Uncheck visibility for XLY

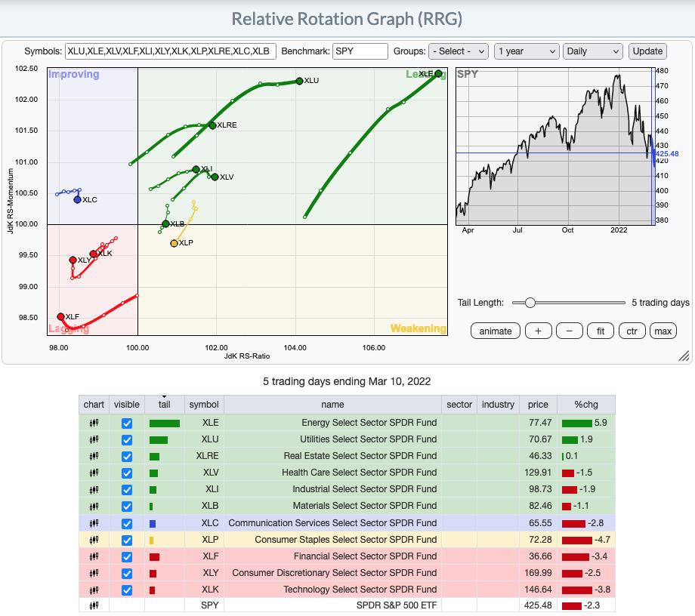[x=127, y=574]
